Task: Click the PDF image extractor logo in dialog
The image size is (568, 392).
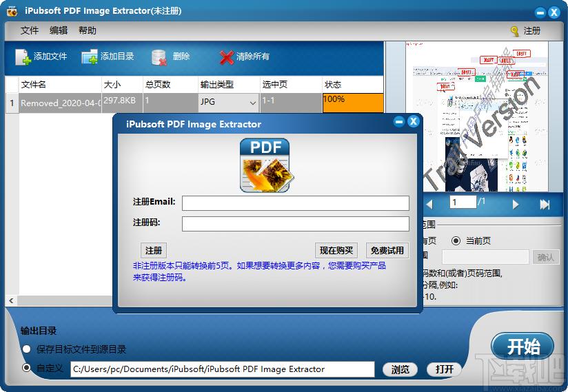Action: pyautogui.click(x=267, y=165)
